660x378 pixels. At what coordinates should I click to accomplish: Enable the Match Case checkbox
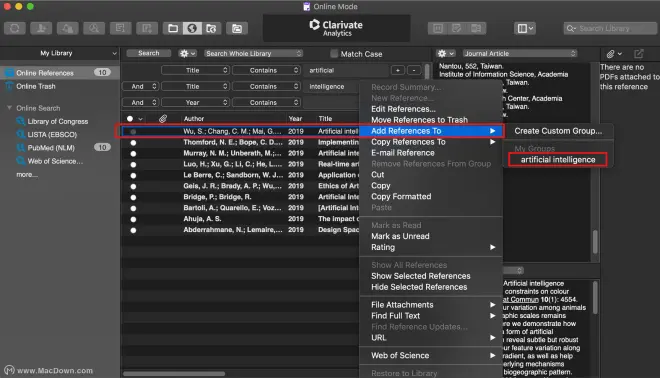[x=334, y=54]
